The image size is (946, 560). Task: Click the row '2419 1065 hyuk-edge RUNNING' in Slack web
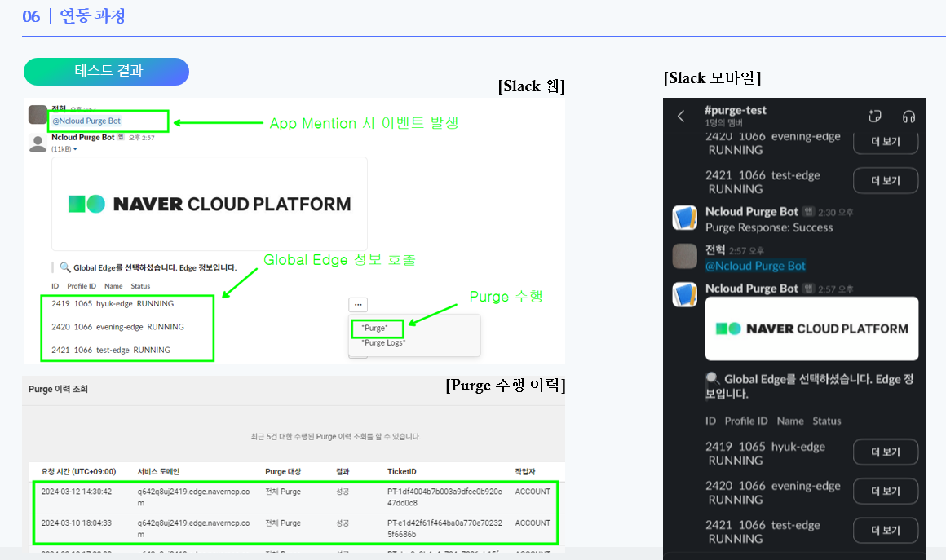pyautogui.click(x=113, y=304)
